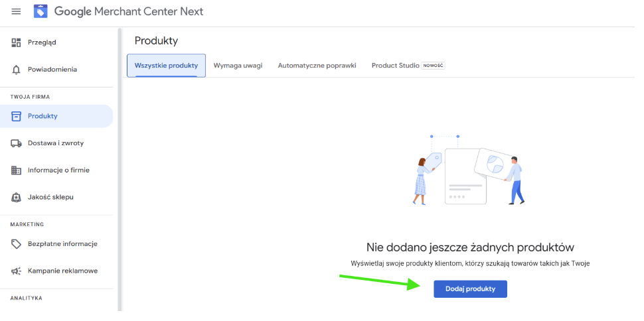The width and height of the screenshot is (644, 321).
Task: Click the MARKETING section label
Action: [27, 225]
